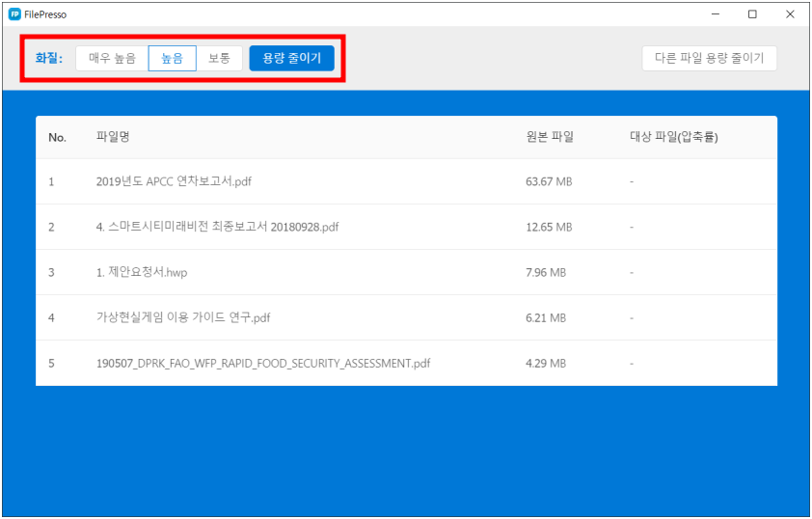The height and width of the screenshot is (519, 812).
Task: Select the 1. 제안요청서.hwp file
Action: pos(142,272)
